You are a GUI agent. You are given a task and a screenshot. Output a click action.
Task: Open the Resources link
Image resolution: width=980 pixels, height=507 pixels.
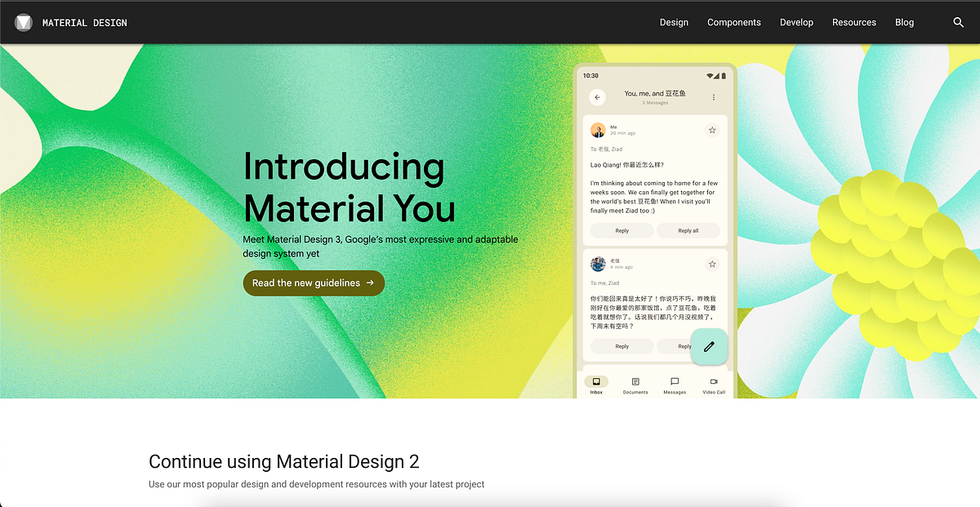click(854, 22)
